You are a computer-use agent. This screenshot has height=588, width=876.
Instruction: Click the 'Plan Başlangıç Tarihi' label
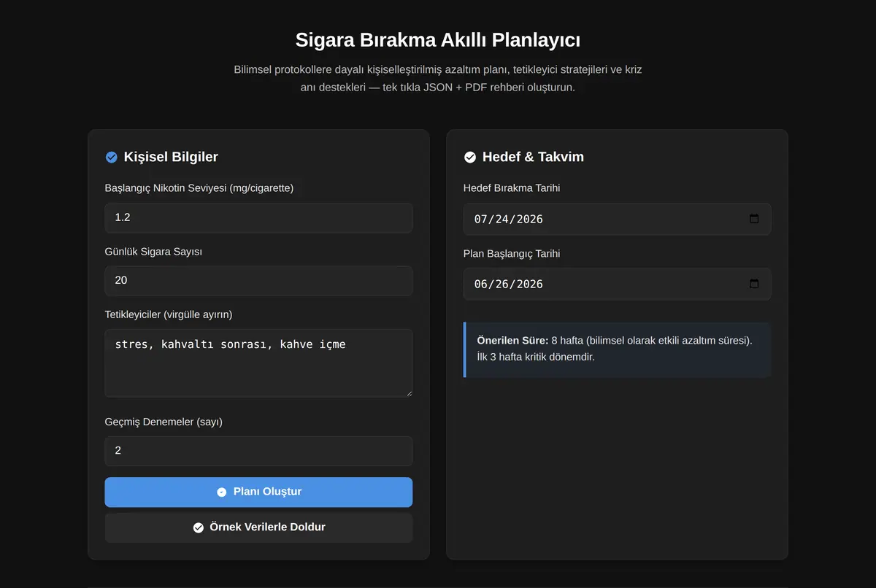coord(512,254)
